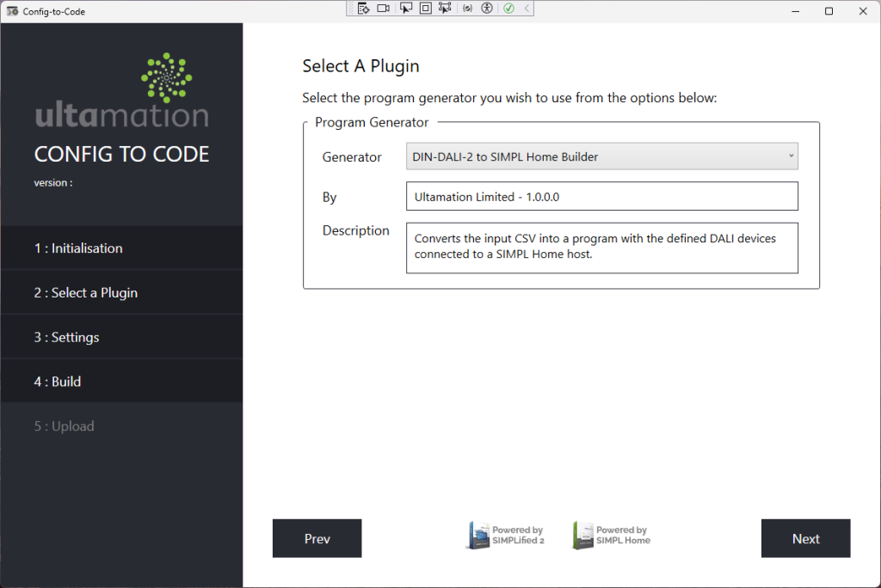Click the video camera debug toolbar icon
Image resolution: width=881 pixels, height=588 pixels.
[x=383, y=9]
